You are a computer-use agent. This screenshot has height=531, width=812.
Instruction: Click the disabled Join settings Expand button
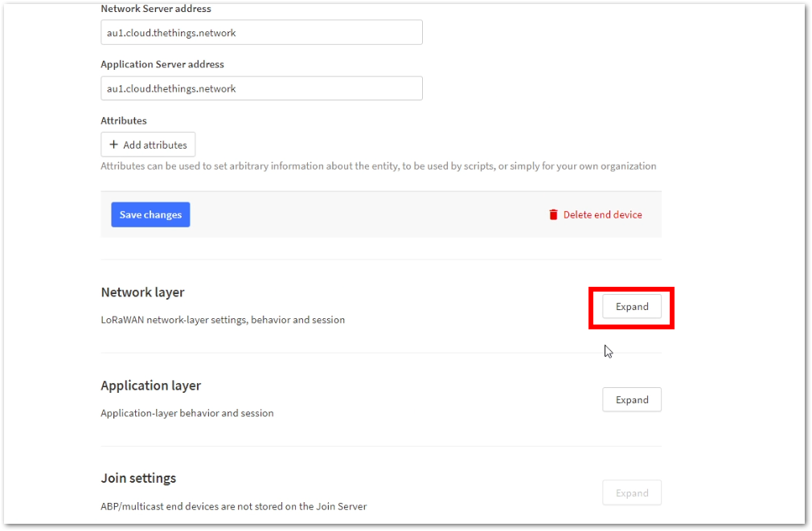click(632, 493)
